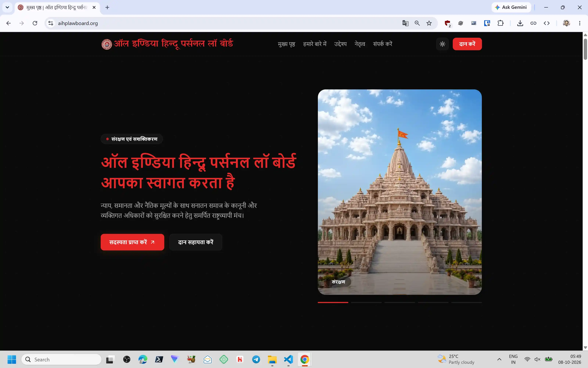Open the Downloads arrow icon in toolbar
Screen dimensions: 588x368
point(520,23)
